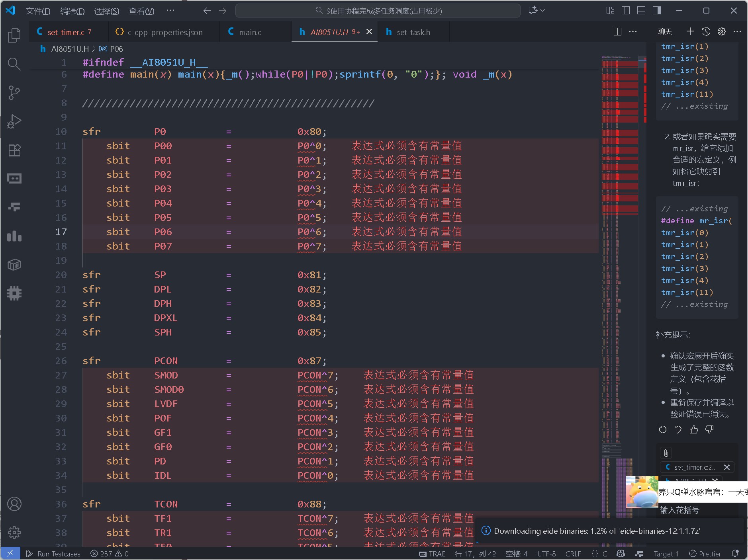Image resolution: width=748 pixels, height=560 pixels.
Task: Open the Explorer view in activity bar
Action: [14, 35]
